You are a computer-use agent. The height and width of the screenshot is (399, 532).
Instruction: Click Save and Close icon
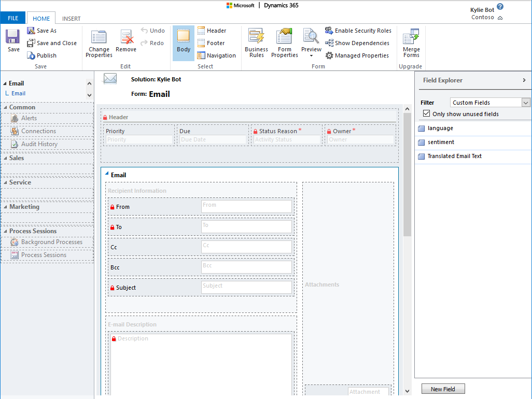pos(31,43)
